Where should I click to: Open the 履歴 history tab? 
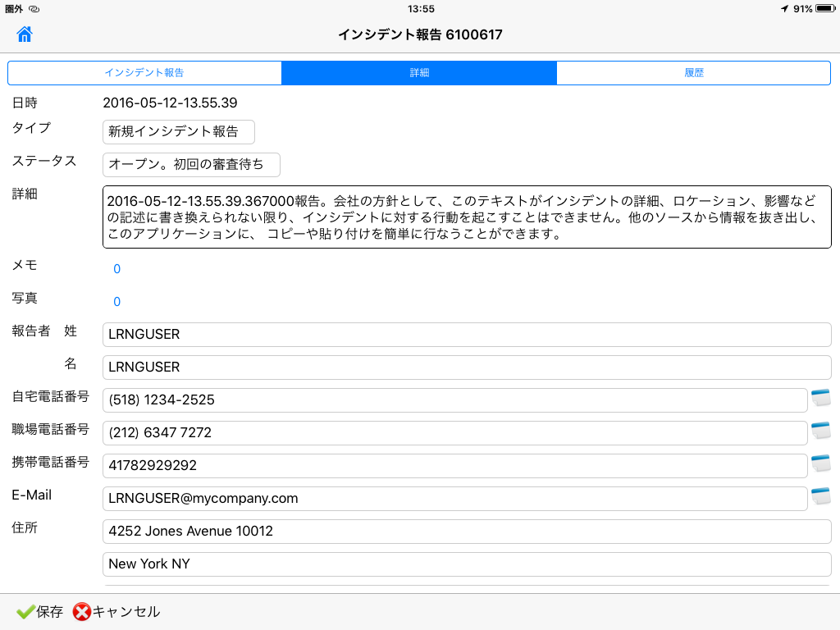point(694,73)
